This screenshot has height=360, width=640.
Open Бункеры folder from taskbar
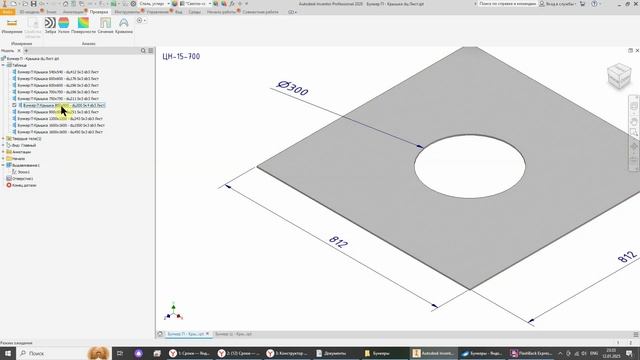(381, 353)
